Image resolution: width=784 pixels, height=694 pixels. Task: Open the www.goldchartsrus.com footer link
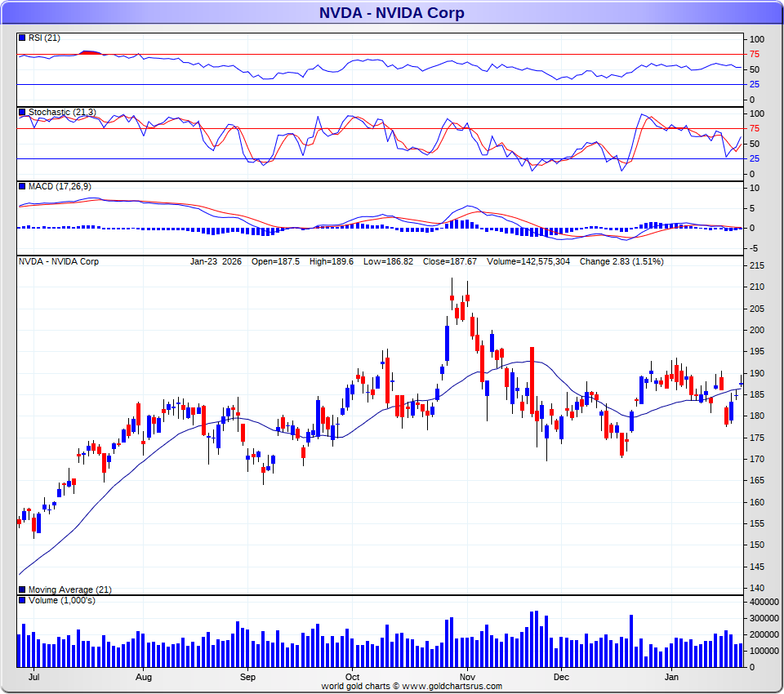tap(452, 687)
